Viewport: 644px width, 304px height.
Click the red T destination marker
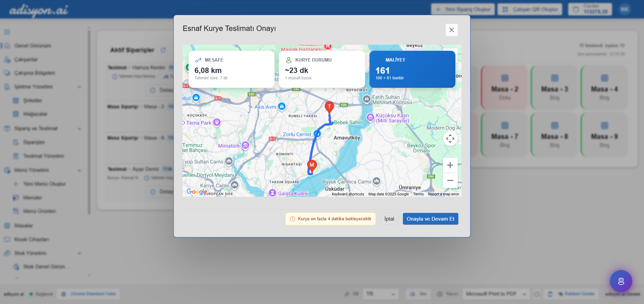click(329, 107)
